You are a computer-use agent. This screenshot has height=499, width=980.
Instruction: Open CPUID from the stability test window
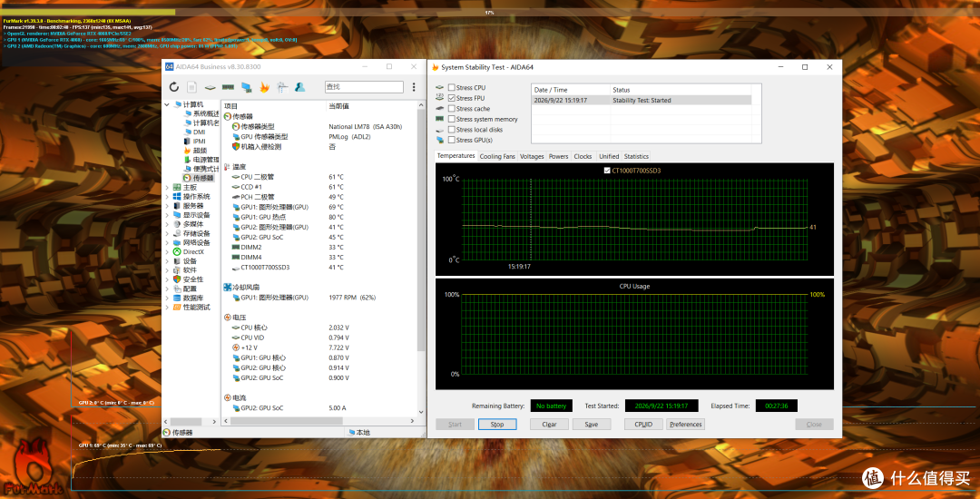(x=643, y=424)
